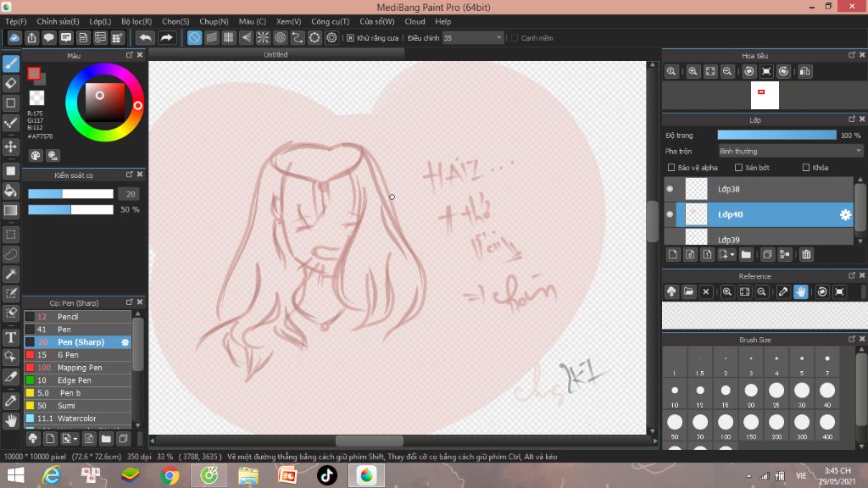Check the Xén bớt option

click(738, 168)
